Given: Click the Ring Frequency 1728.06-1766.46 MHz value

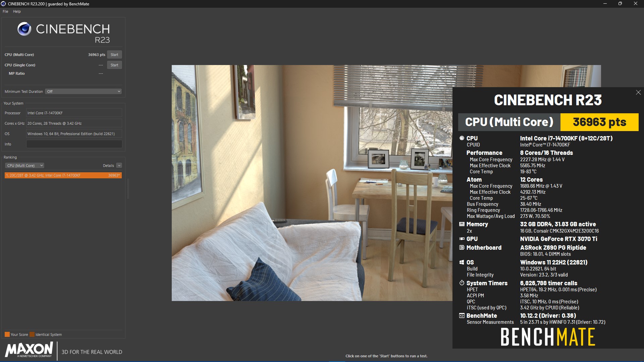Looking at the screenshot, I should pos(541,210).
